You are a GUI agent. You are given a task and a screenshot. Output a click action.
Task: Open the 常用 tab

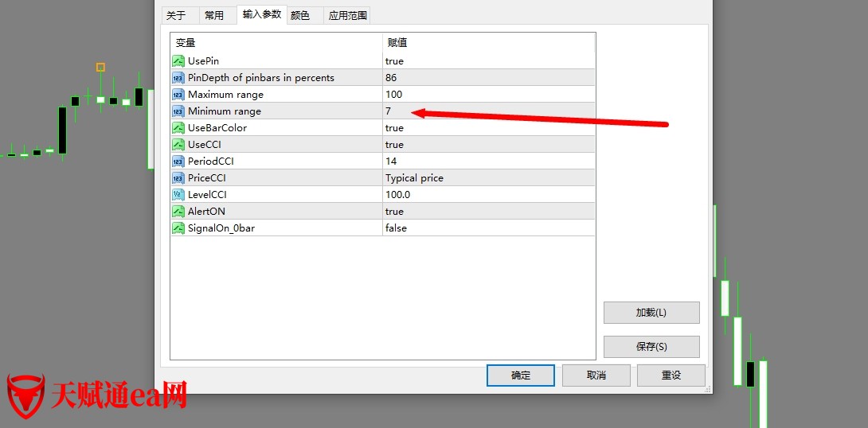click(214, 15)
